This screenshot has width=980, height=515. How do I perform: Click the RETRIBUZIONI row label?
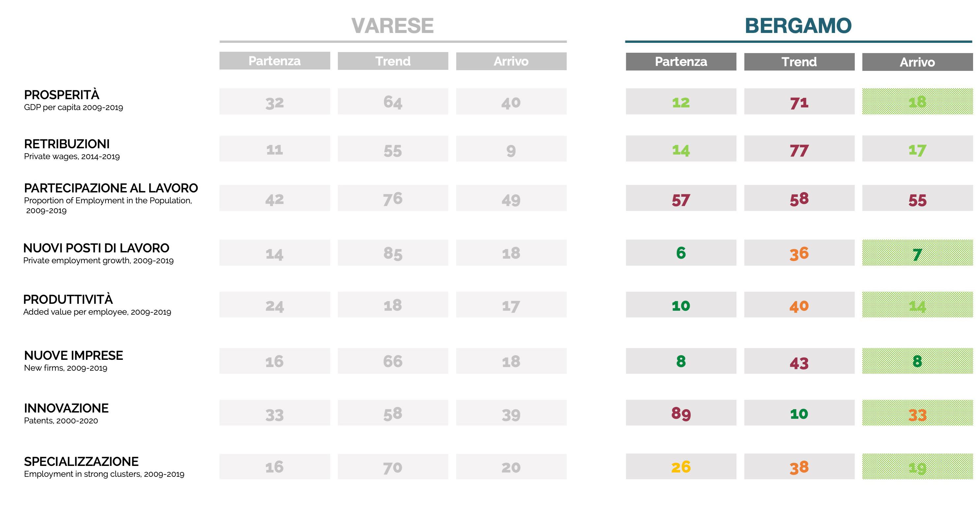[67, 144]
